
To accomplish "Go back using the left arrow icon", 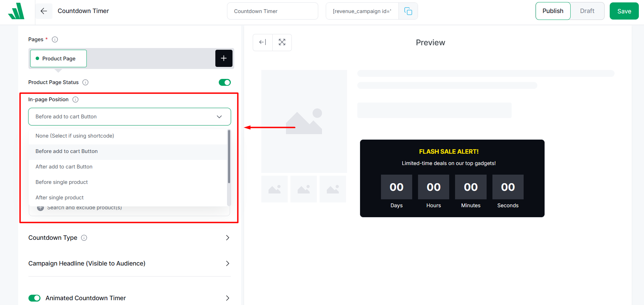I will pos(44,11).
